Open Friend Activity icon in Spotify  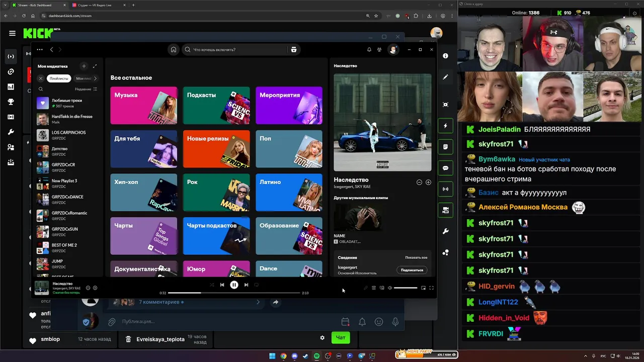379,49
